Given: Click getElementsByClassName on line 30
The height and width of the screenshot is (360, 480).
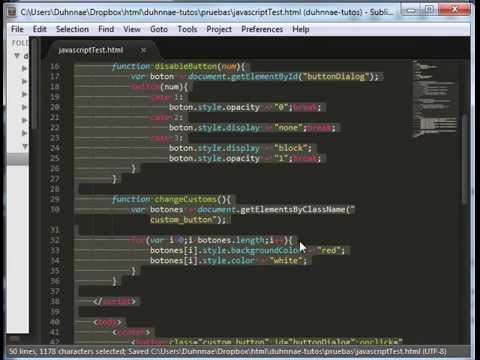Looking at the screenshot, I should click(x=293, y=210).
